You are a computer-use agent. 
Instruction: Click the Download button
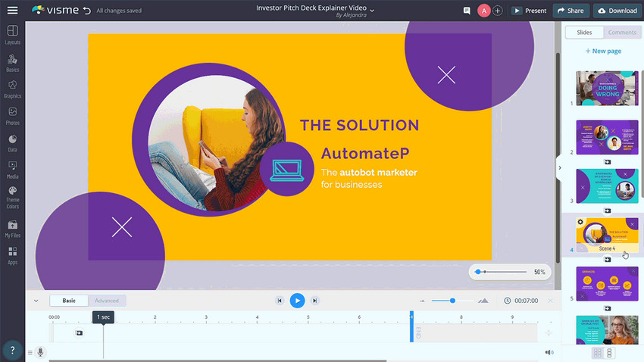coord(617,11)
